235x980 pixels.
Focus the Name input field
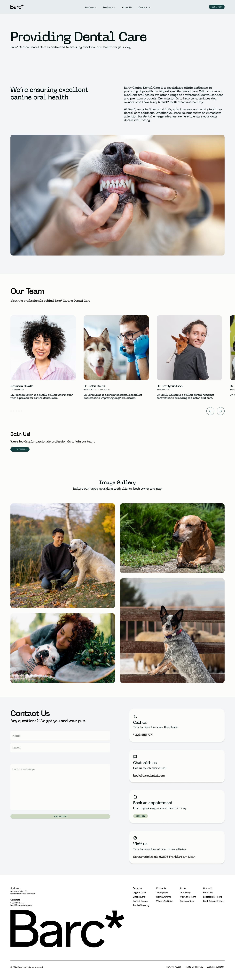pyautogui.click(x=60, y=735)
